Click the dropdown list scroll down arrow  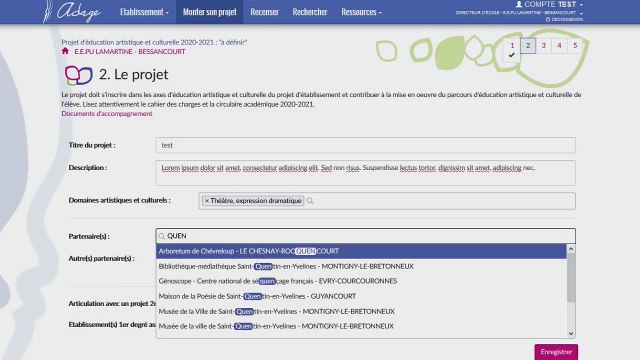[571, 333]
